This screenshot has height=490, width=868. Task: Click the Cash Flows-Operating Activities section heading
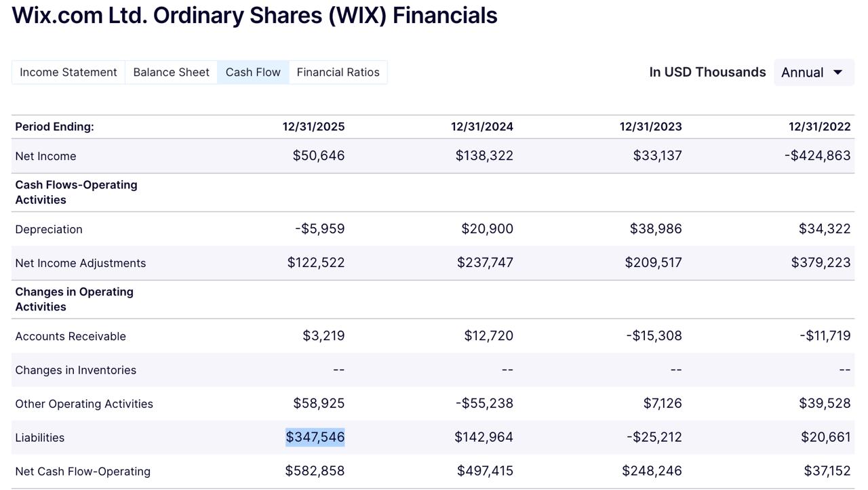click(x=76, y=192)
